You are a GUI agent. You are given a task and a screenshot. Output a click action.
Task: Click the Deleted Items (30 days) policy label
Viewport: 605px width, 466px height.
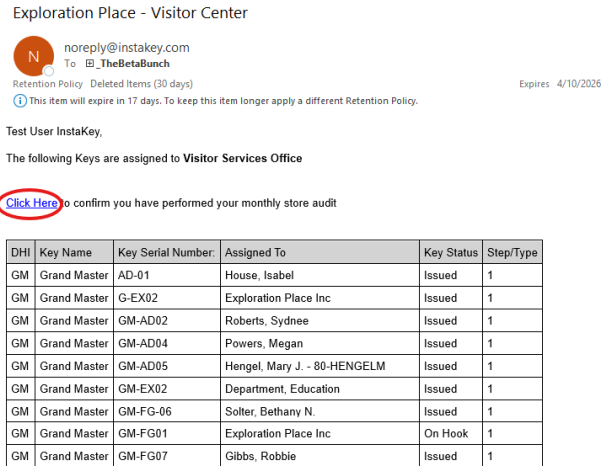(x=141, y=84)
